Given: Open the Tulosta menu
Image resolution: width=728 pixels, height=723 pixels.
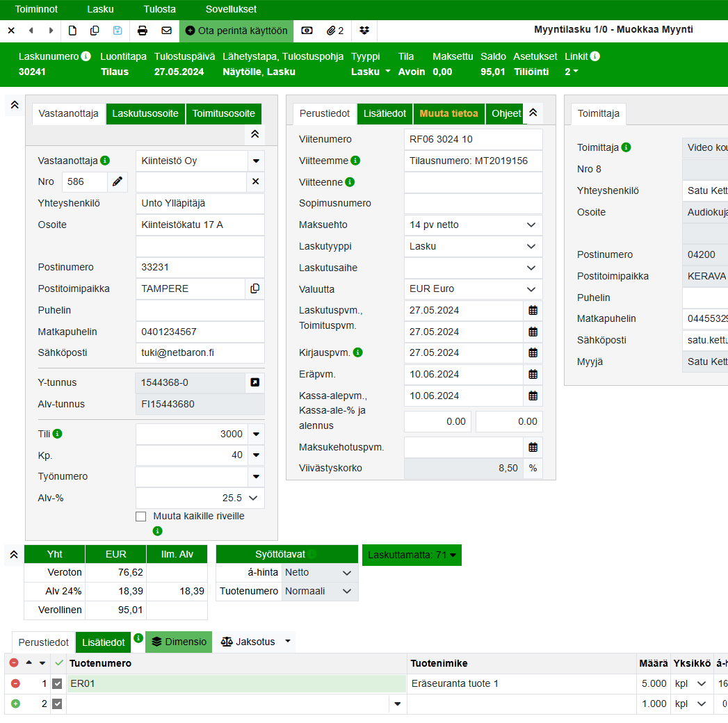Looking at the screenshot, I should 159,10.
